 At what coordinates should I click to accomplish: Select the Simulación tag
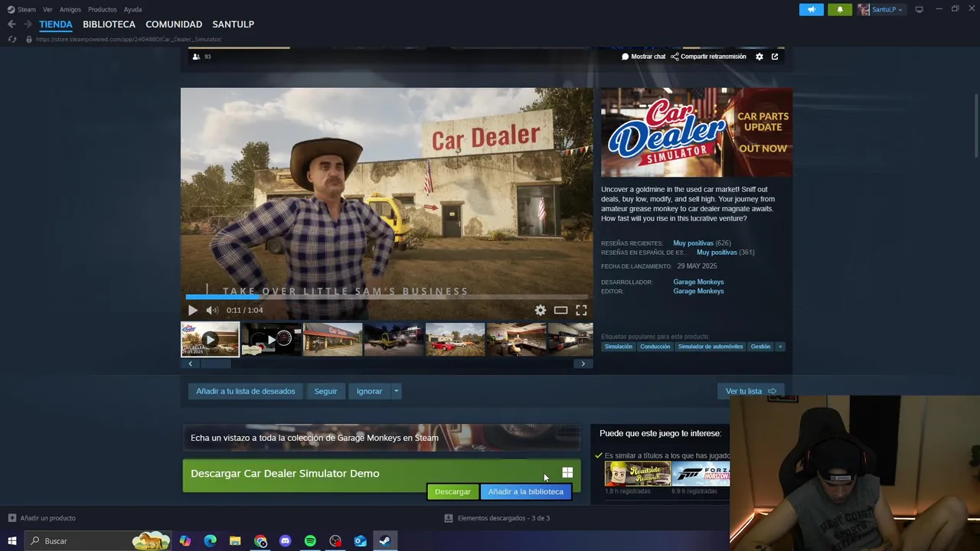(619, 347)
